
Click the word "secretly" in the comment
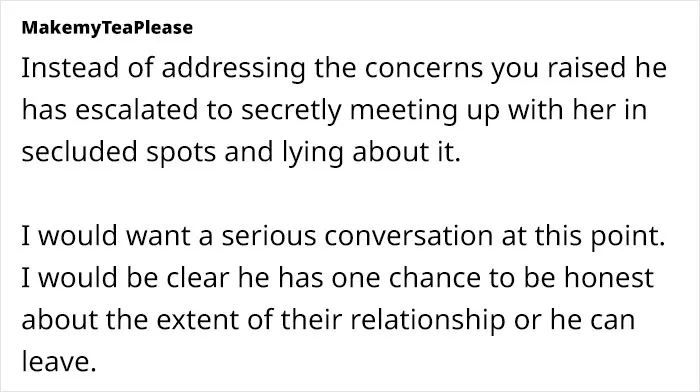coord(291,111)
